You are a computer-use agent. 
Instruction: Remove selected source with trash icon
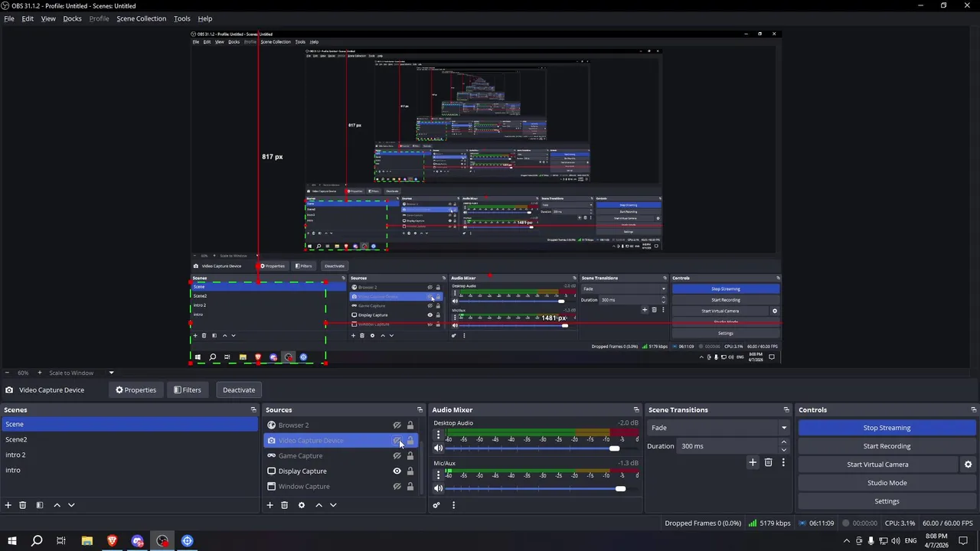point(284,505)
